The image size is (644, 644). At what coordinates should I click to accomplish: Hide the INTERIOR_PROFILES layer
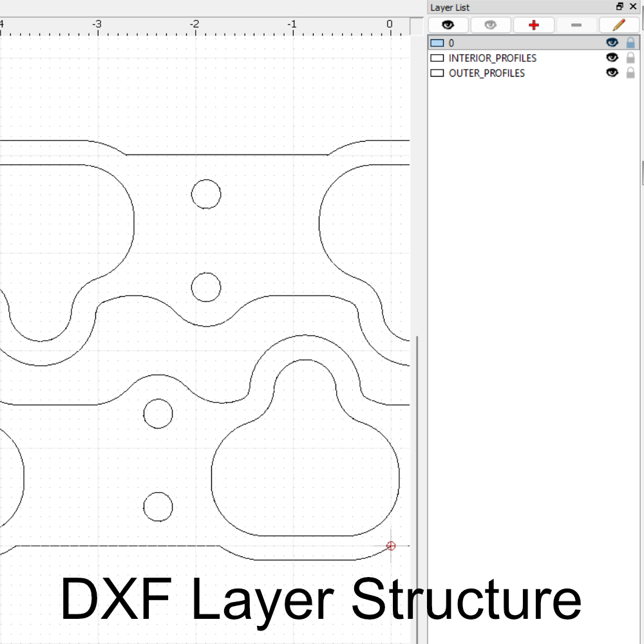[x=612, y=58]
